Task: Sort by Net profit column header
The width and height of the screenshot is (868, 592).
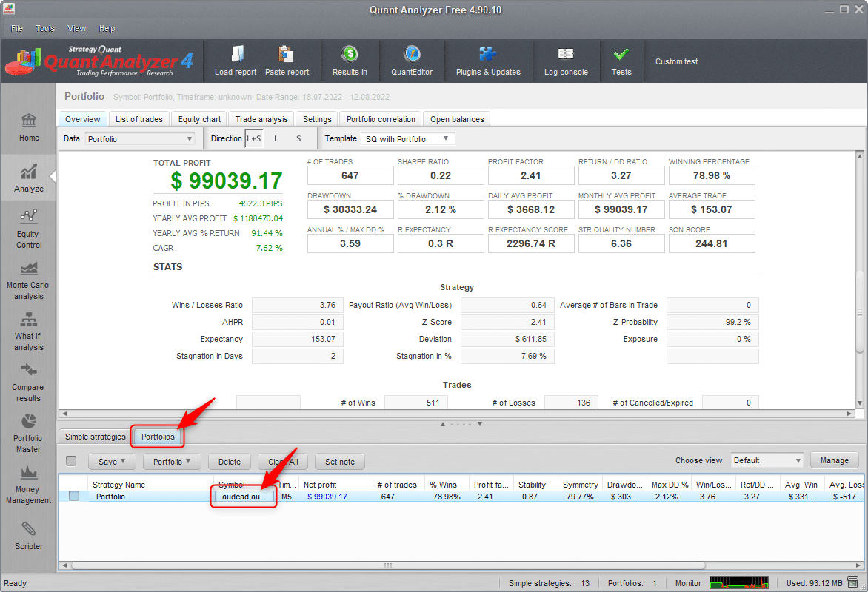Action: coord(336,485)
